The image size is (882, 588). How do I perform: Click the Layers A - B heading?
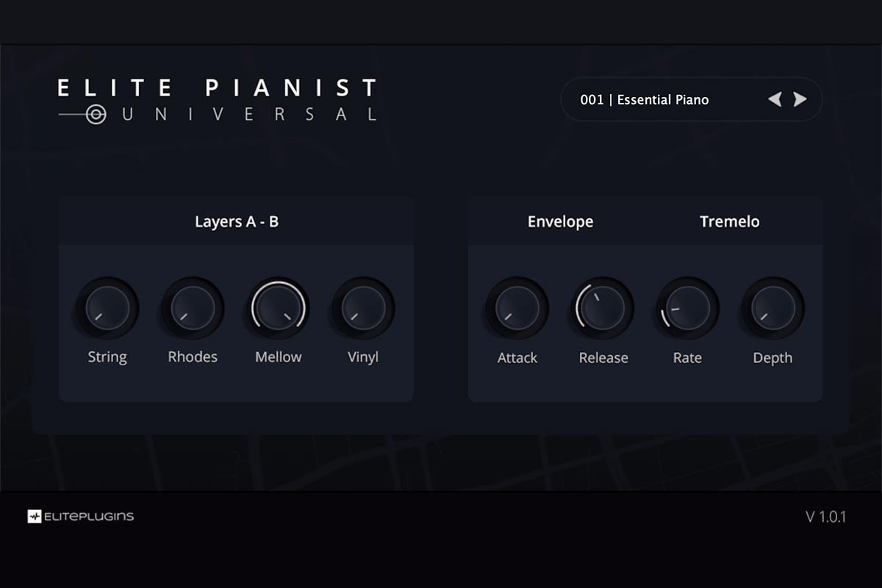[237, 221]
